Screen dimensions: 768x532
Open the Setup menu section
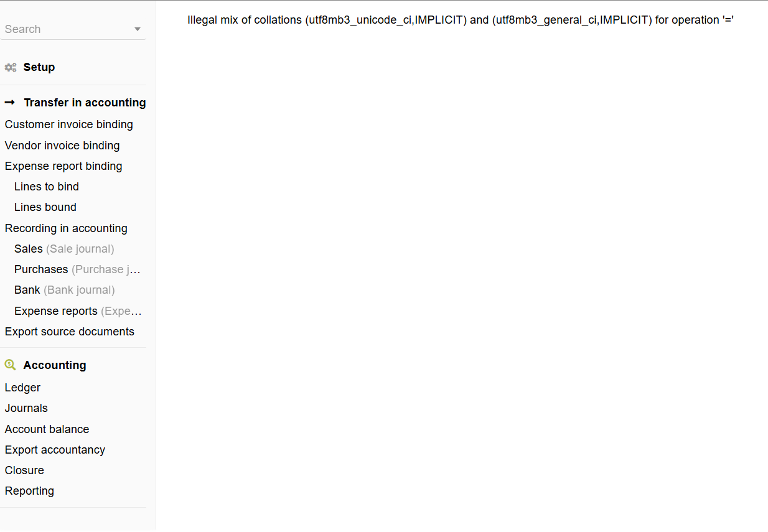pos(39,67)
